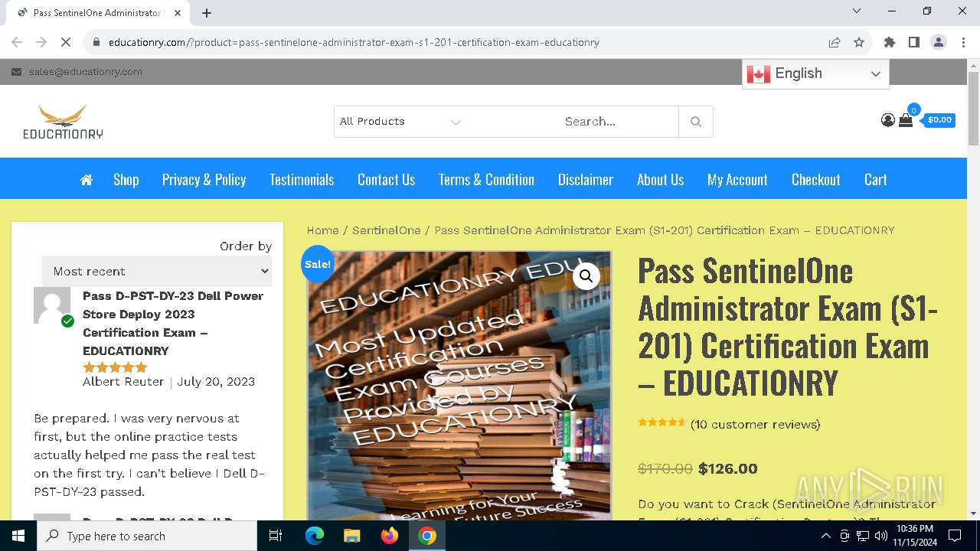Open the Dell Power Store review title
The image size is (980, 551).
click(x=173, y=323)
